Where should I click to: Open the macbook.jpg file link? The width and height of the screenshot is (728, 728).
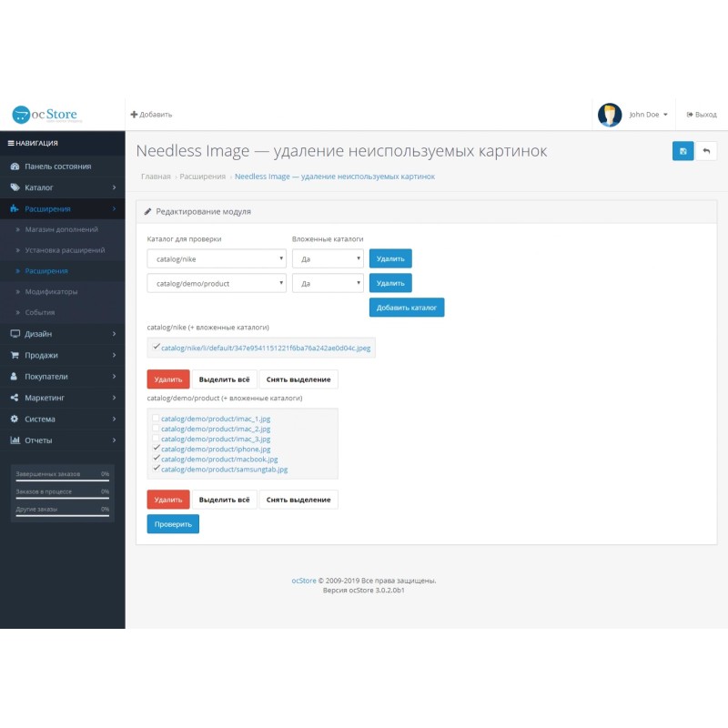pyautogui.click(x=219, y=460)
